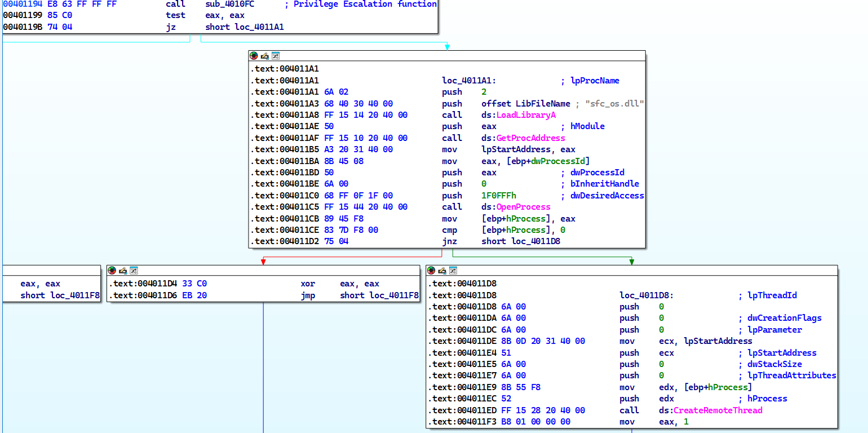Click edit pencil icon of loc_4011A1 block
This screenshot has width=868, height=433.
click(x=264, y=56)
